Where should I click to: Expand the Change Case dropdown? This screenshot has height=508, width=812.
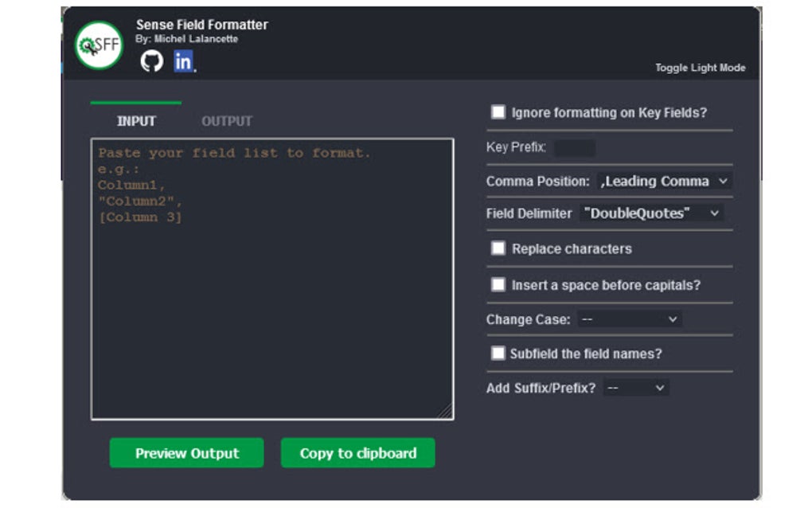tap(629, 319)
